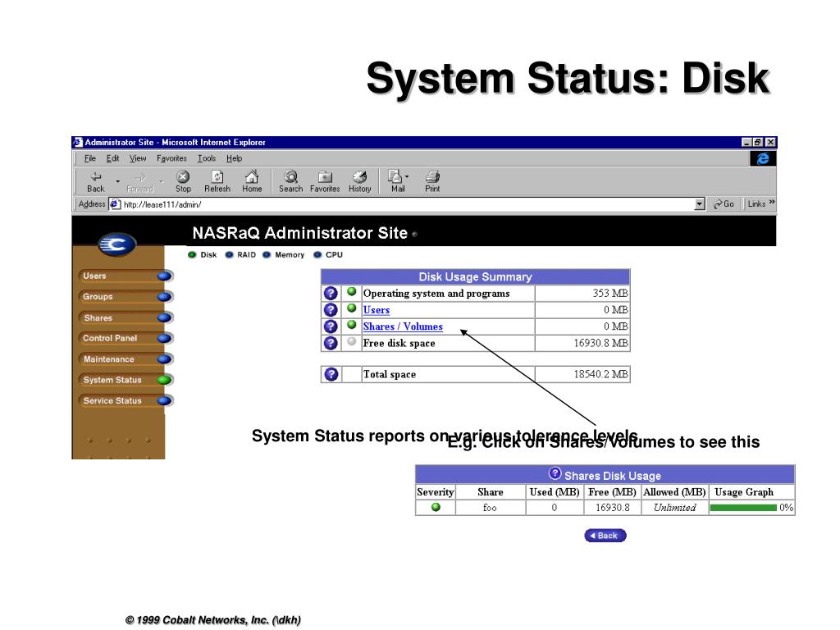Viewport: 840px width, 630px height.
Task: Open the File menu
Action: pos(90,158)
